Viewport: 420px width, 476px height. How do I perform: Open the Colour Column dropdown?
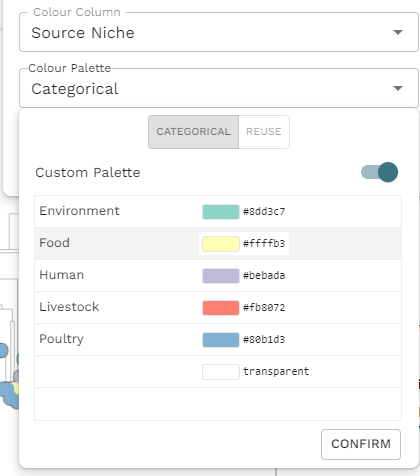coord(219,32)
